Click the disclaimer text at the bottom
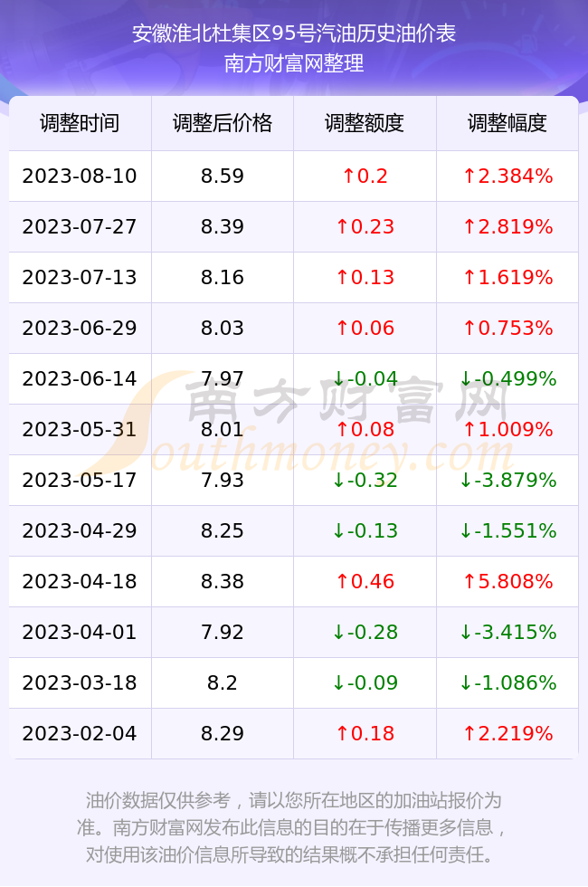Image resolution: width=588 pixels, height=887 pixels. (293, 827)
